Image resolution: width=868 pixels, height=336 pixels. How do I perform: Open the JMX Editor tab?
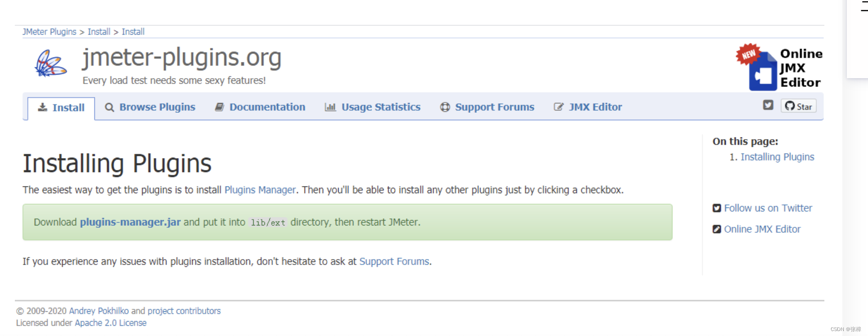click(588, 107)
